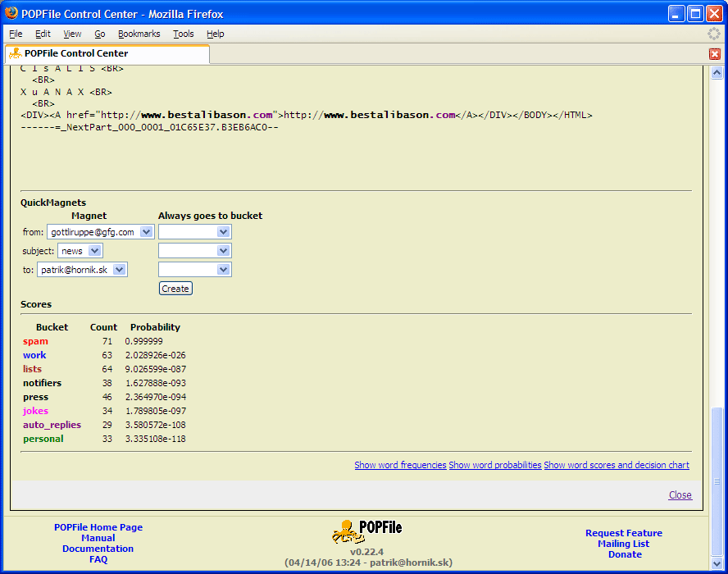Click the Mailing List link
The width and height of the screenshot is (728, 574).
pos(624,544)
